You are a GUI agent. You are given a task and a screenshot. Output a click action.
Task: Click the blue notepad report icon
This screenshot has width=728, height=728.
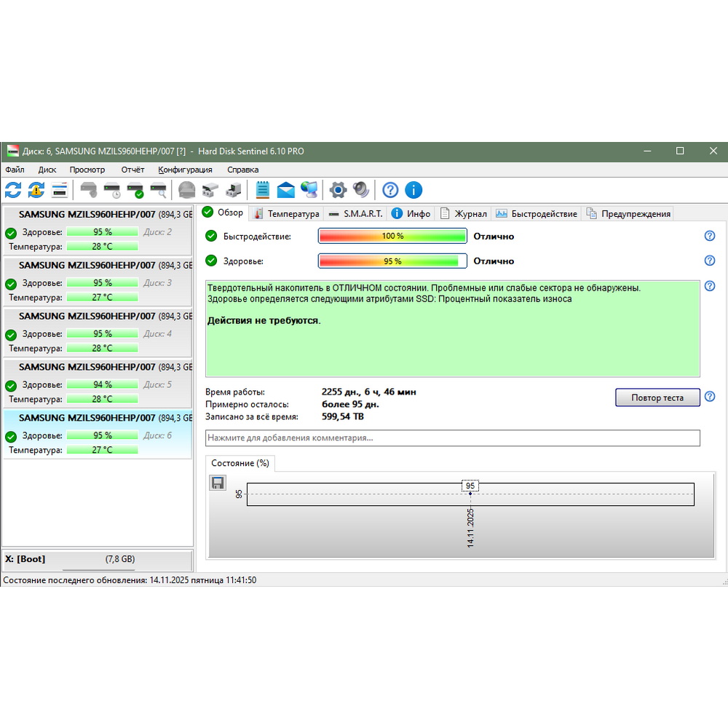[x=263, y=191]
